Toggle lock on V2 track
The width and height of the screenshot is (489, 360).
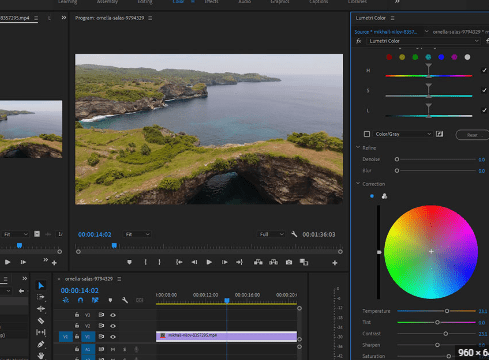click(x=77, y=326)
